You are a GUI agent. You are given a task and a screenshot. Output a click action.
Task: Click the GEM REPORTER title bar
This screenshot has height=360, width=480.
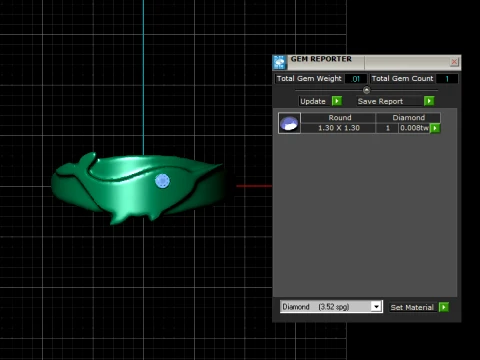367,62
